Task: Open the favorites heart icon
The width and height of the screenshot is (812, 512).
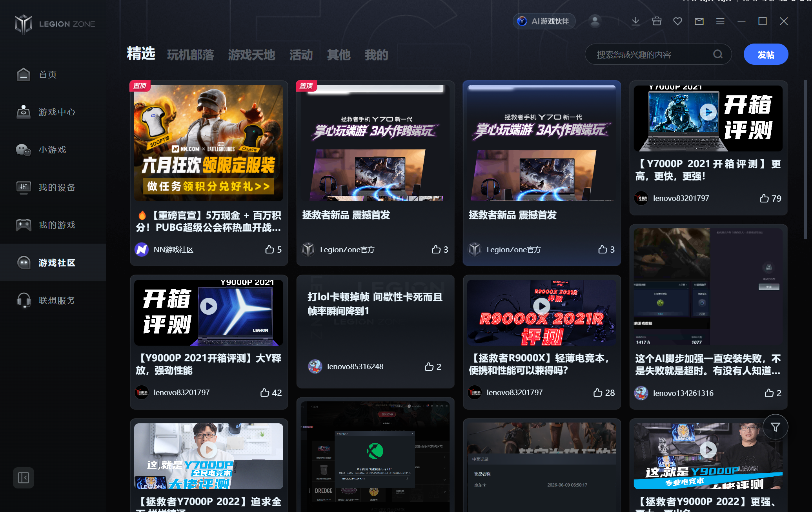Action: point(678,21)
